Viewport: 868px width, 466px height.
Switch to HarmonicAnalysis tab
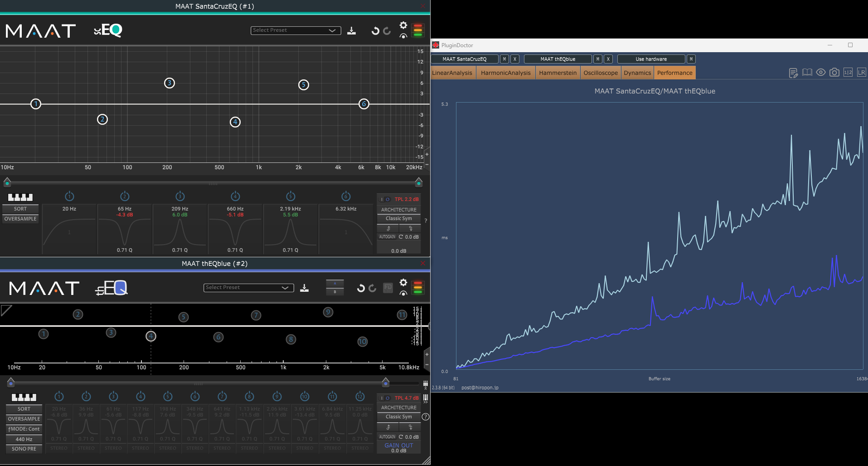pyautogui.click(x=505, y=73)
